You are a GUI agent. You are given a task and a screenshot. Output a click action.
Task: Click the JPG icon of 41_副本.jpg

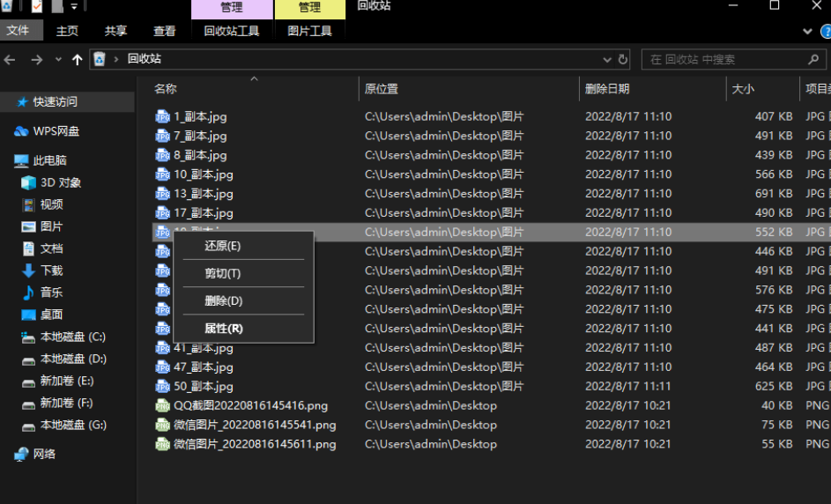[162, 348]
